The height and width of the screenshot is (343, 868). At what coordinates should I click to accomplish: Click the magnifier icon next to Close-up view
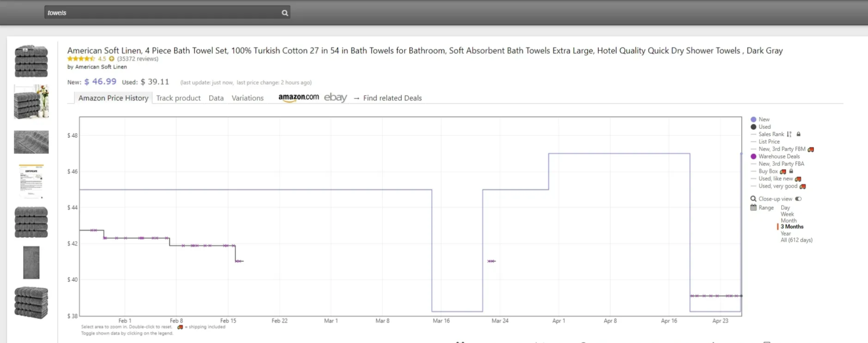(753, 199)
